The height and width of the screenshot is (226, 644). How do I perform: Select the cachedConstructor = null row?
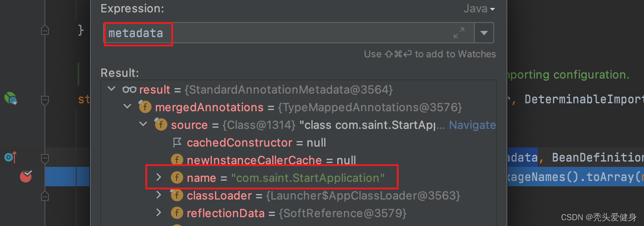point(256,143)
